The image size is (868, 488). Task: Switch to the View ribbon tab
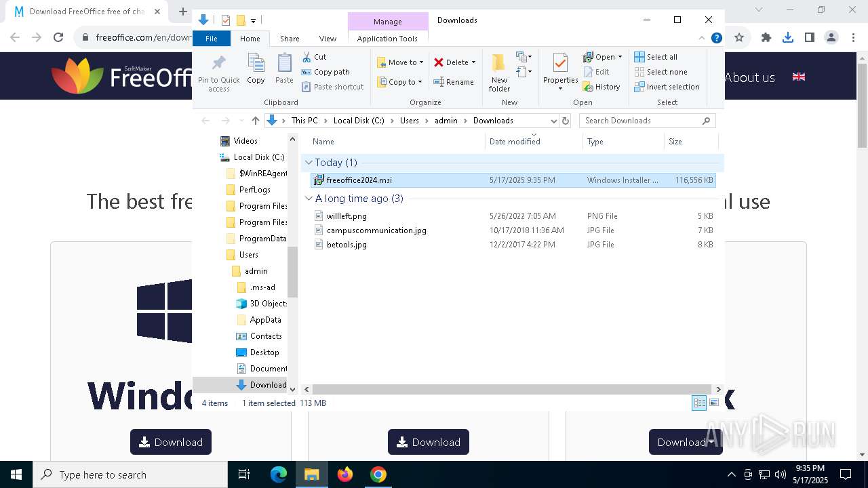(328, 39)
